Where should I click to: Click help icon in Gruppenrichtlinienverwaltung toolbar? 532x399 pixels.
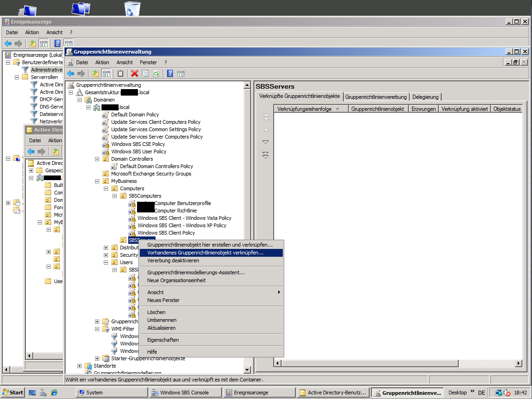click(170, 74)
